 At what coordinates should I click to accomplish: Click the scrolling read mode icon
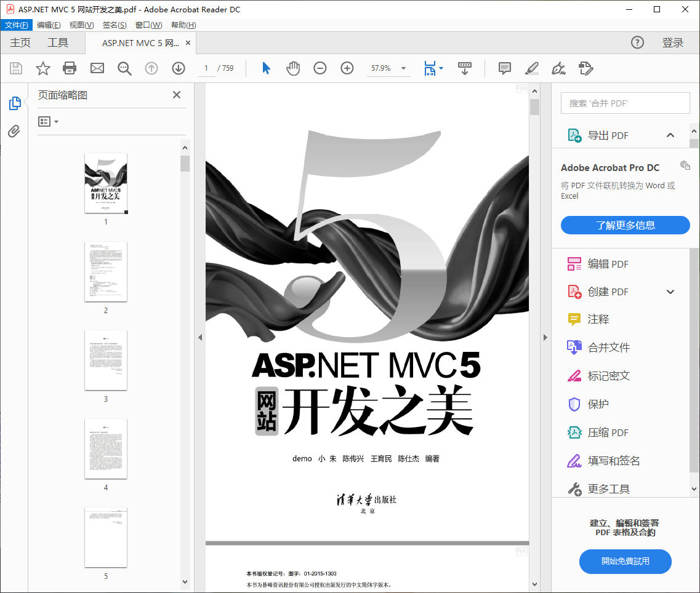[x=465, y=68]
